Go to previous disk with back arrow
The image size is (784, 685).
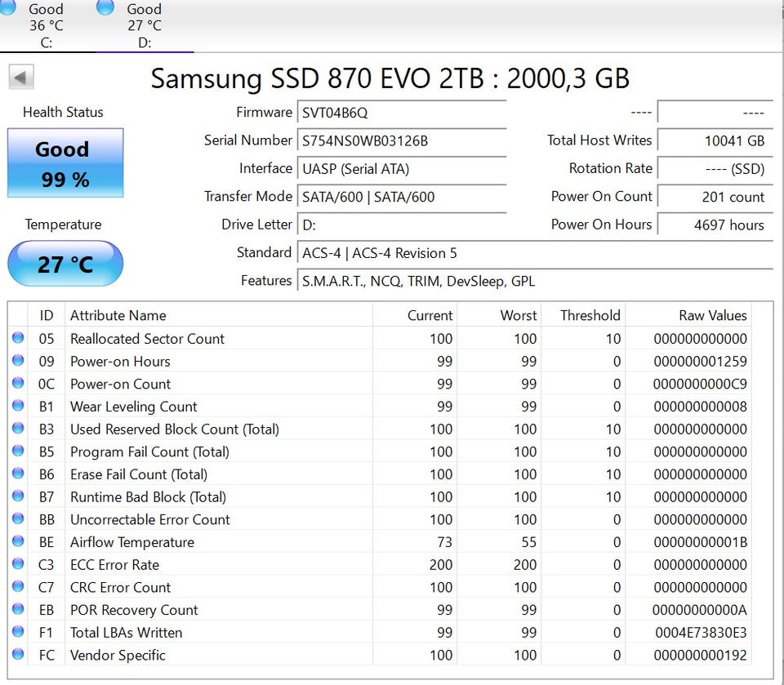coord(21,77)
